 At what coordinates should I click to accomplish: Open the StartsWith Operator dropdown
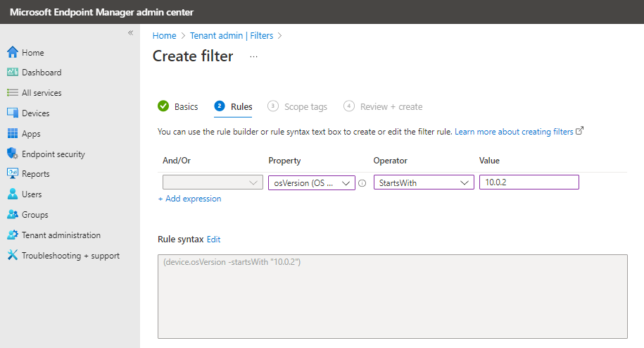[x=424, y=183]
